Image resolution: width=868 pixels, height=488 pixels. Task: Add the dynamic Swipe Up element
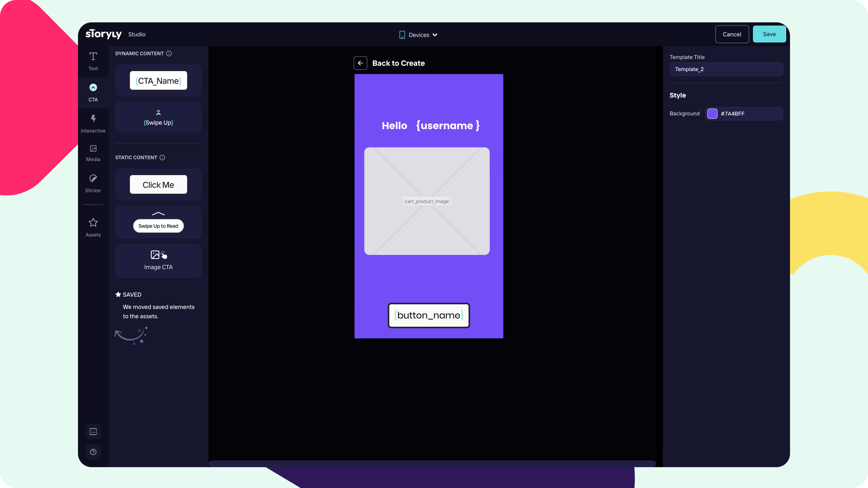pos(158,117)
